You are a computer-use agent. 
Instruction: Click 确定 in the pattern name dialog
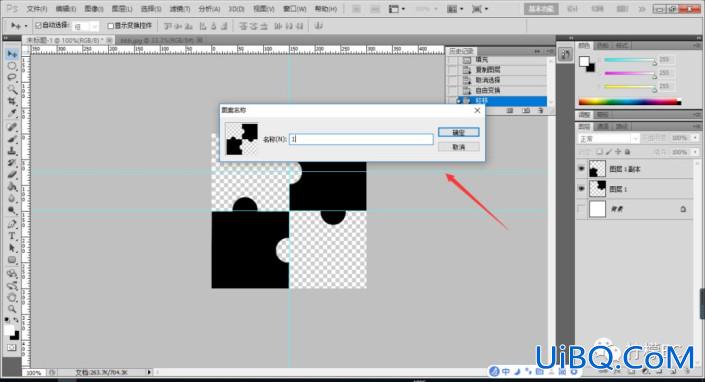pyautogui.click(x=459, y=132)
